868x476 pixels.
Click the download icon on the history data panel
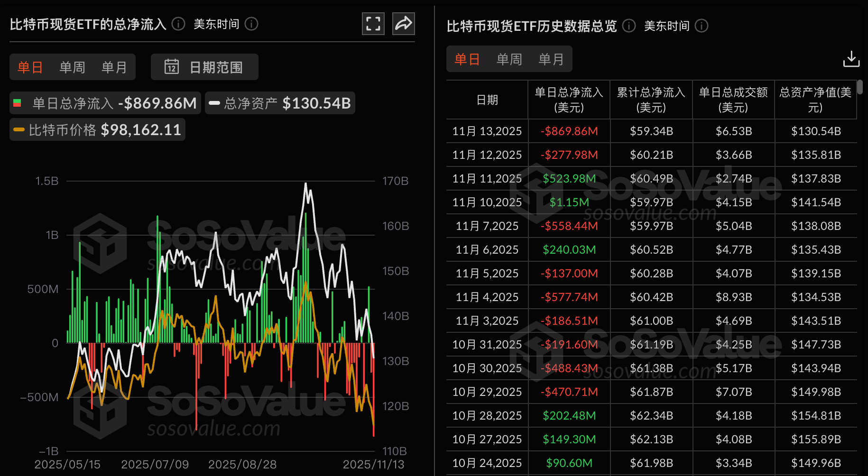pyautogui.click(x=851, y=59)
